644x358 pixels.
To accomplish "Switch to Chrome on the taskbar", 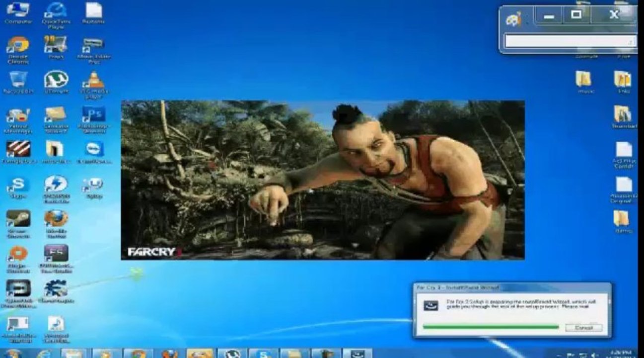I will point(138,354).
